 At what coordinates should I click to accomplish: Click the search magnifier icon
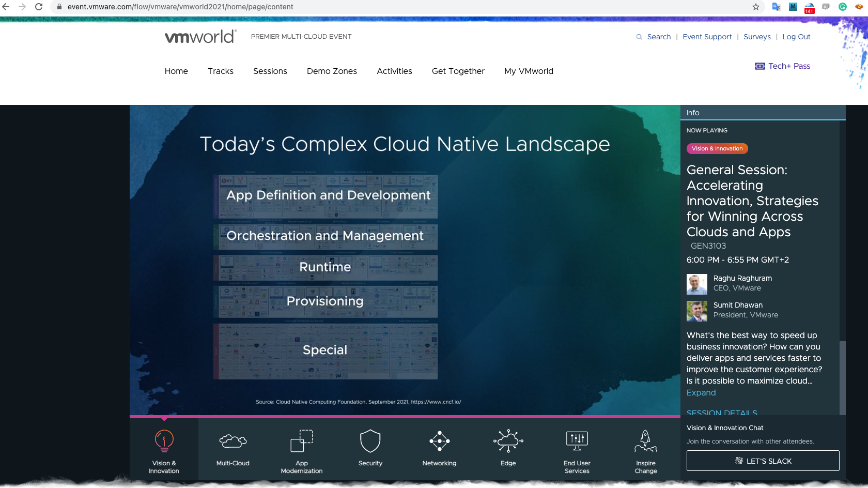(x=639, y=37)
